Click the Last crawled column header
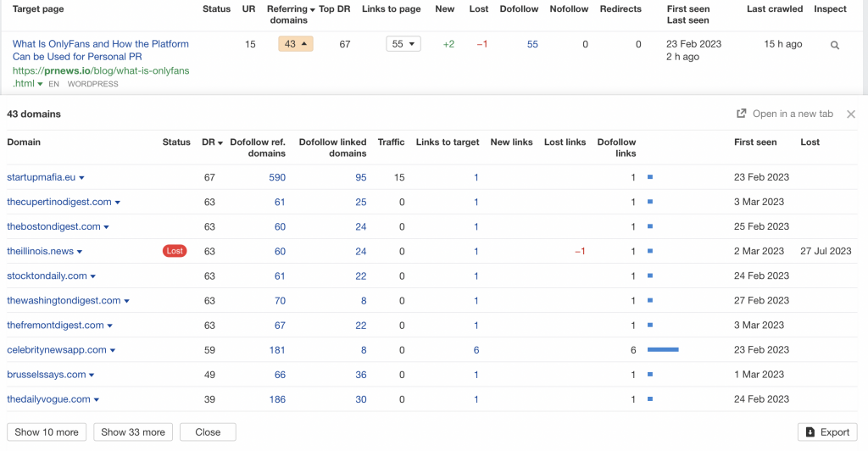The height and width of the screenshot is (451, 868). 775,8
